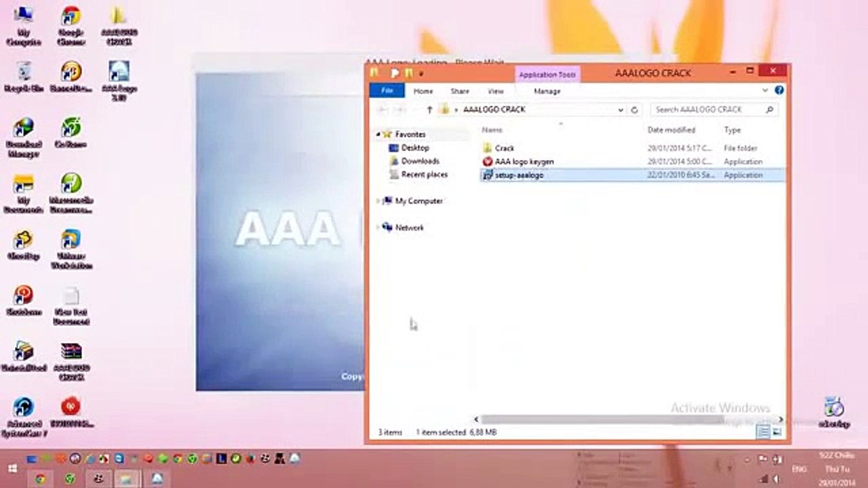Image resolution: width=868 pixels, height=488 pixels.
Task: Switch Explorer to Details view
Action: point(763,431)
